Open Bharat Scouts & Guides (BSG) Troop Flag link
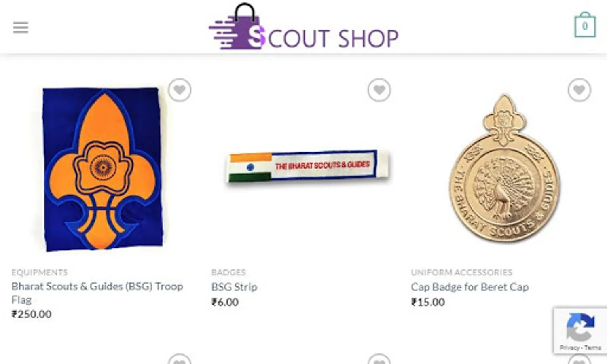Viewport: 607px width, 364px height. coord(97,293)
